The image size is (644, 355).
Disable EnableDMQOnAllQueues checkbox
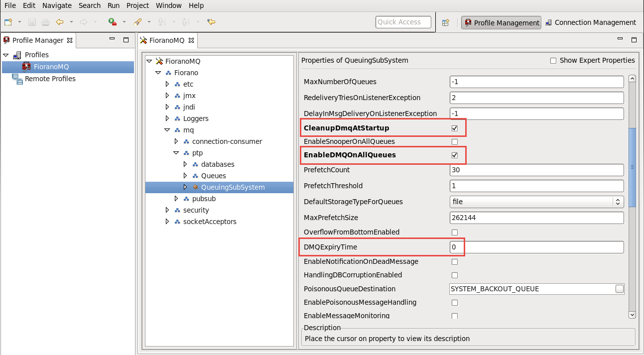pos(454,155)
